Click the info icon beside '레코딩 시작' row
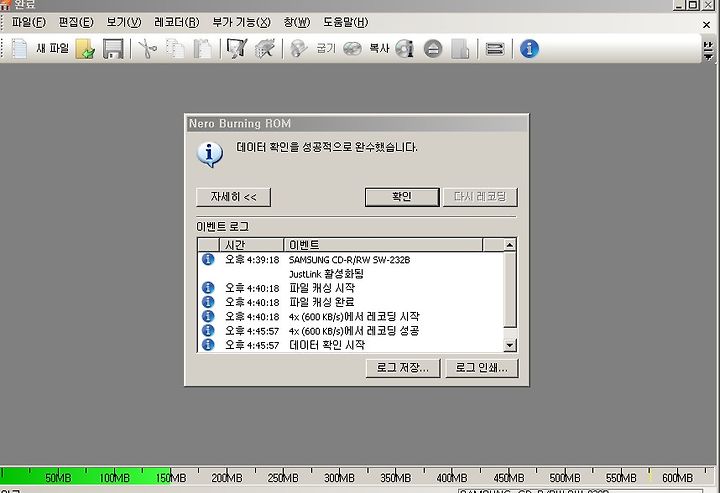The height and width of the screenshot is (493, 720). [208, 316]
